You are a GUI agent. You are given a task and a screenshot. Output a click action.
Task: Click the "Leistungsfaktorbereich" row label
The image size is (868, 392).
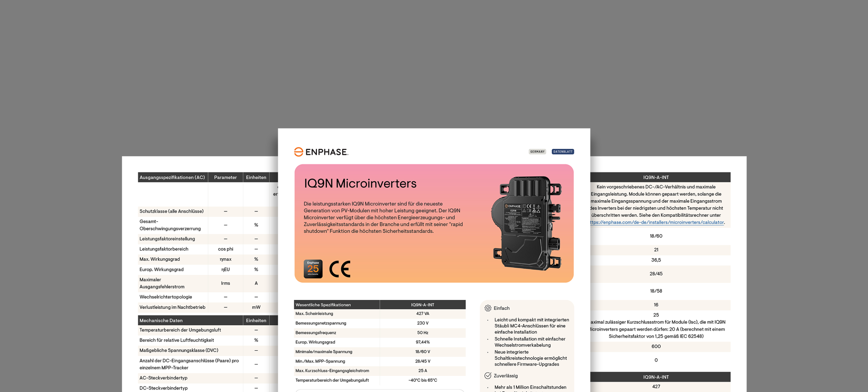tap(164, 249)
